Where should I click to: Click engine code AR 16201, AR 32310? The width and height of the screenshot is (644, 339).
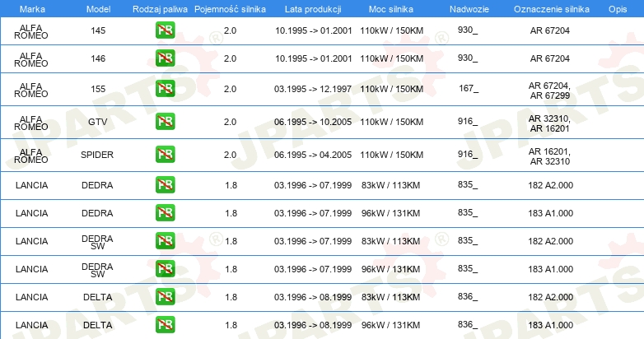[549, 156]
